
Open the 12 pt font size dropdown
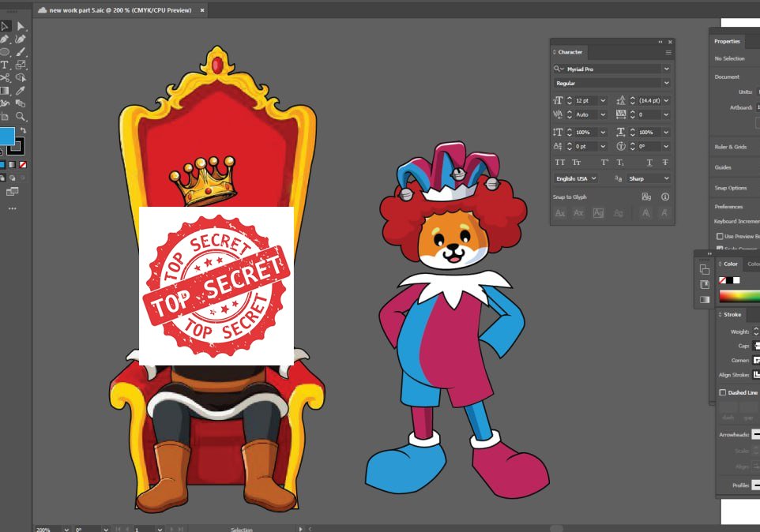click(x=603, y=101)
